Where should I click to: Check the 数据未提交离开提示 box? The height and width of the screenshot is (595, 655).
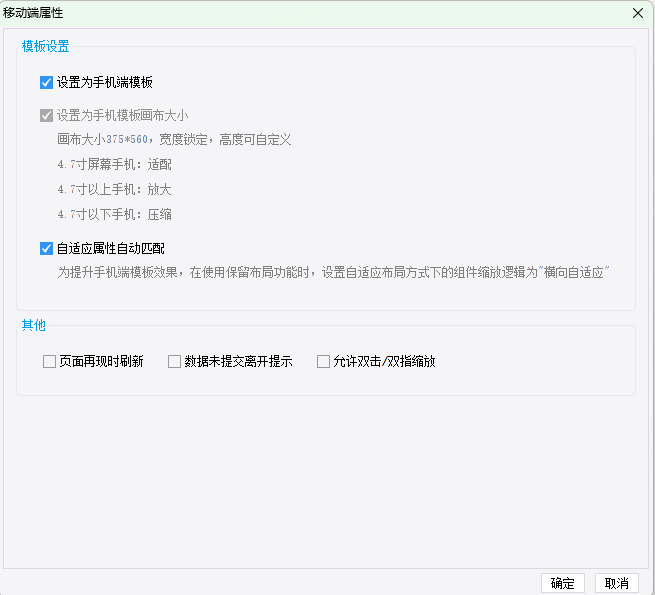(x=174, y=361)
